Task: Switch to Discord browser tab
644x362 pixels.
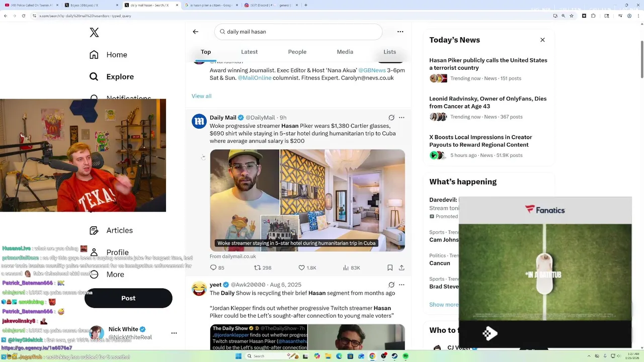Action: point(271,5)
